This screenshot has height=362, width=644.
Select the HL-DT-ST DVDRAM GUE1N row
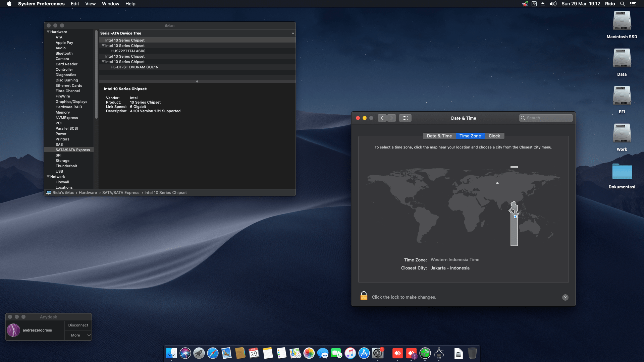[197, 67]
